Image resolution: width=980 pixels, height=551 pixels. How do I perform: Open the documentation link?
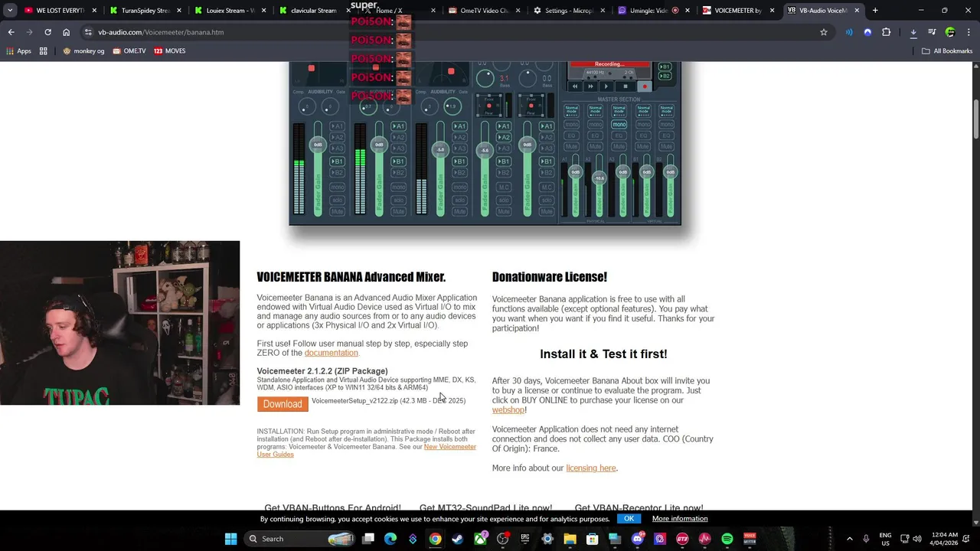coord(332,353)
